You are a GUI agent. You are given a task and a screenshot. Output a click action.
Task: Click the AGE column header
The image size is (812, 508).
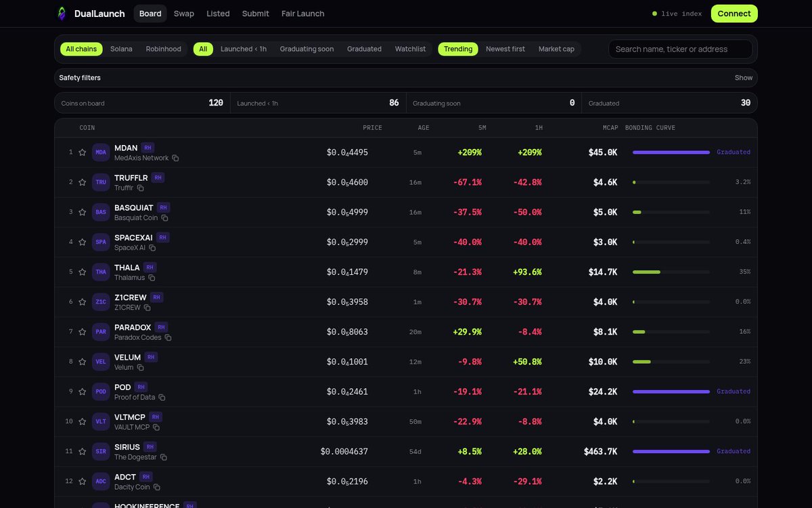pyautogui.click(x=423, y=128)
